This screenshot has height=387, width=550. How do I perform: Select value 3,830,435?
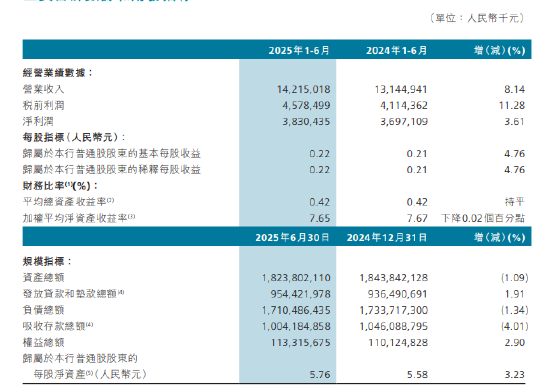tap(306, 121)
